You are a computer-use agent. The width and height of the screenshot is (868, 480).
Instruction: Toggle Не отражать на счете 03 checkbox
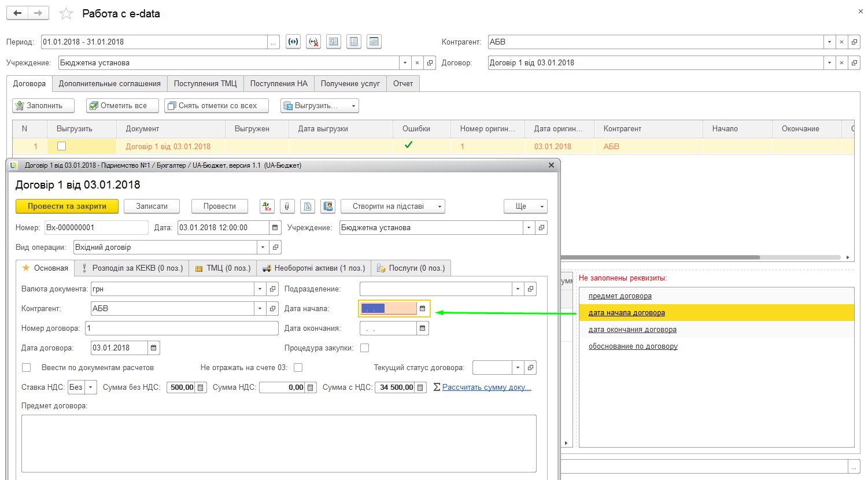[298, 367]
